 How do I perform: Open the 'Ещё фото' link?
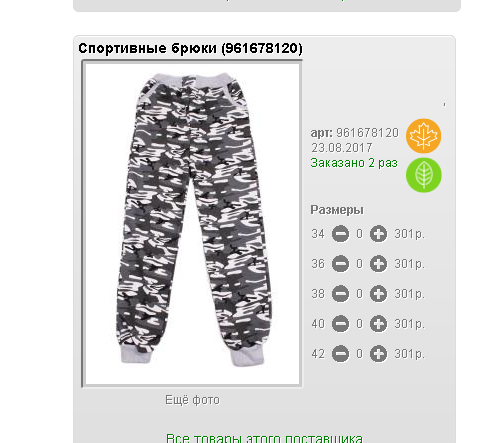(x=192, y=400)
